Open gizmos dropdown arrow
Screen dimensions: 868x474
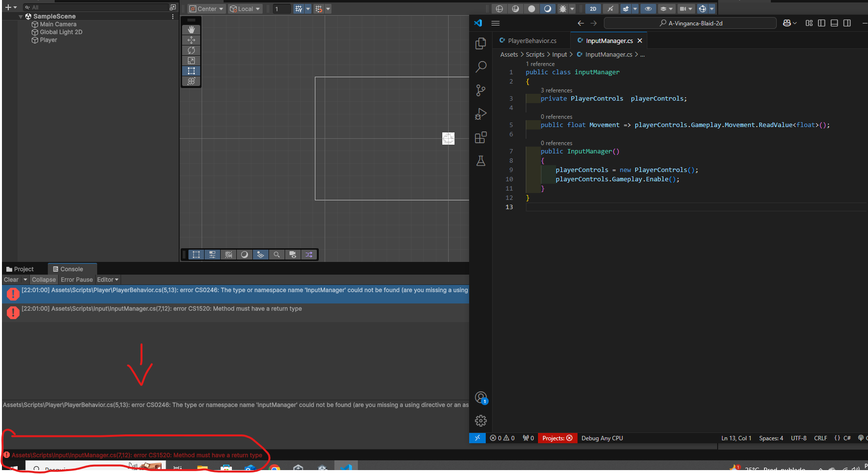point(712,9)
